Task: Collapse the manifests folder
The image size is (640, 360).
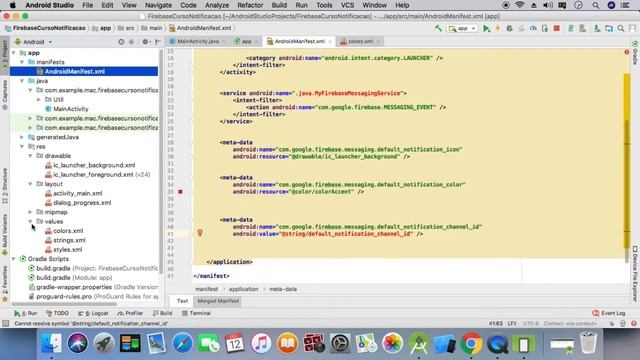Action: point(22,62)
